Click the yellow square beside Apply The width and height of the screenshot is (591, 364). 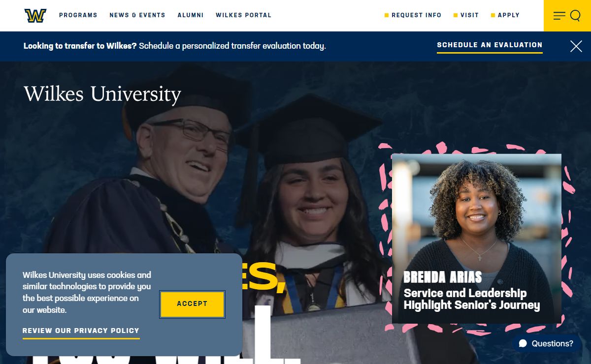click(x=493, y=16)
